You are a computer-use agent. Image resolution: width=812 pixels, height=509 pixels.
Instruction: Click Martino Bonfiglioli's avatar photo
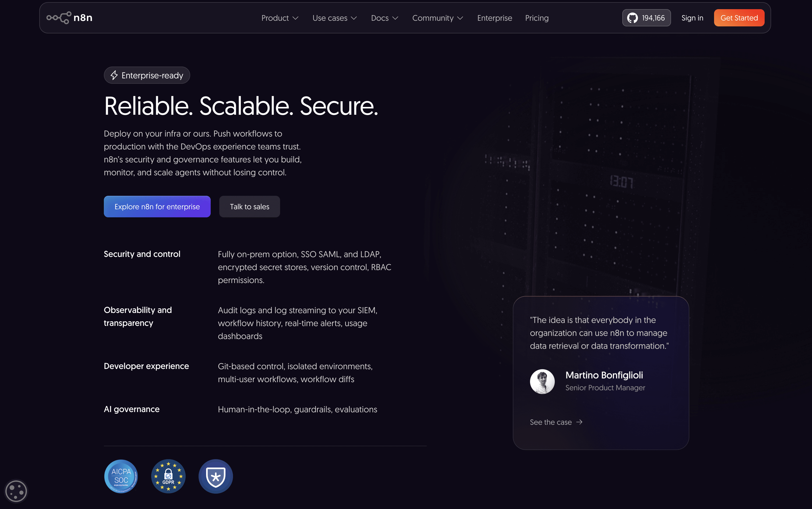coord(542,381)
